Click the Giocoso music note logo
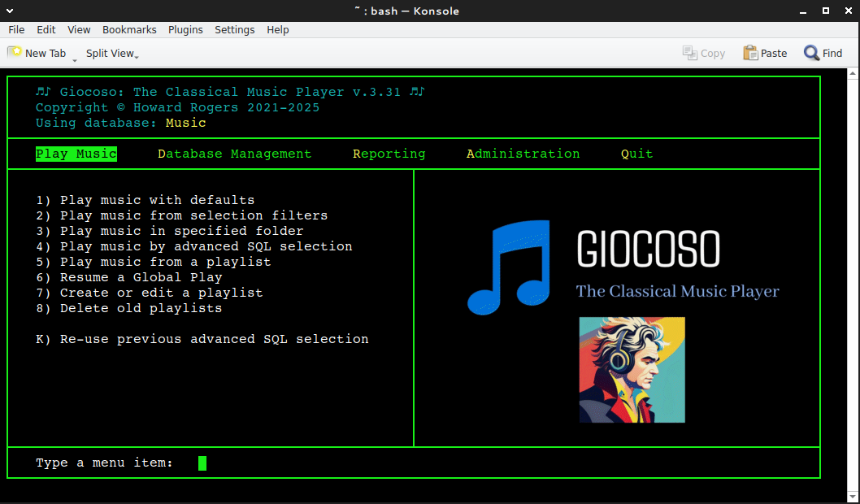The height and width of the screenshot is (504, 860). [510, 267]
